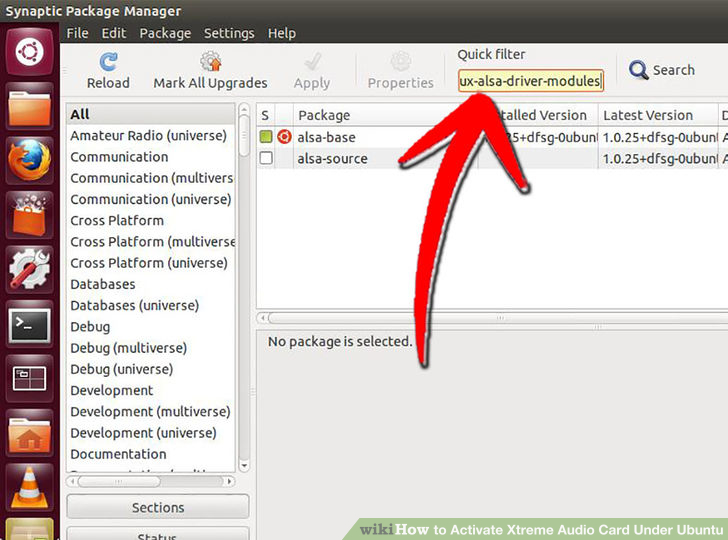Click the Search magnifier icon
728x540 pixels.
click(x=638, y=70)
